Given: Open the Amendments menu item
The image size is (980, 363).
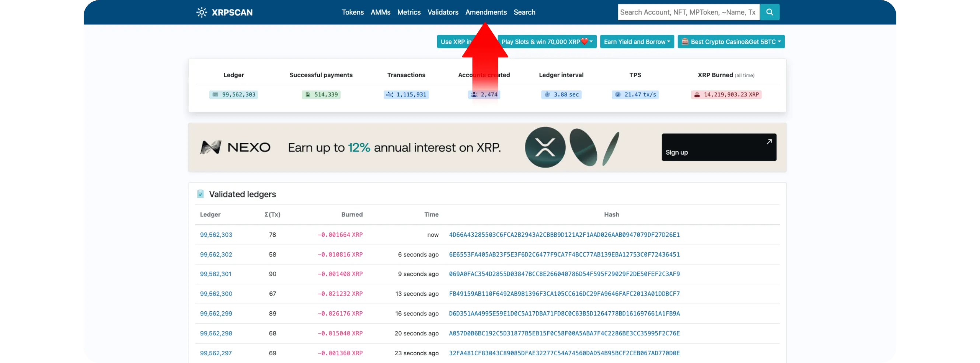Looking at the screenshot, I should (486, 12).
